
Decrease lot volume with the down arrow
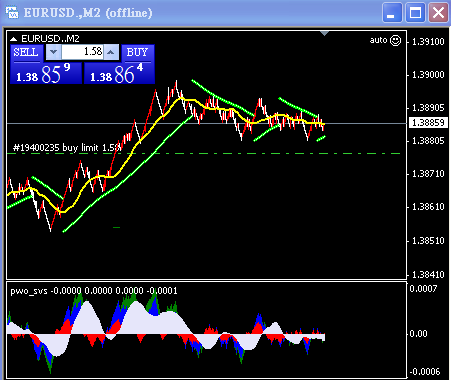[53, 52]
